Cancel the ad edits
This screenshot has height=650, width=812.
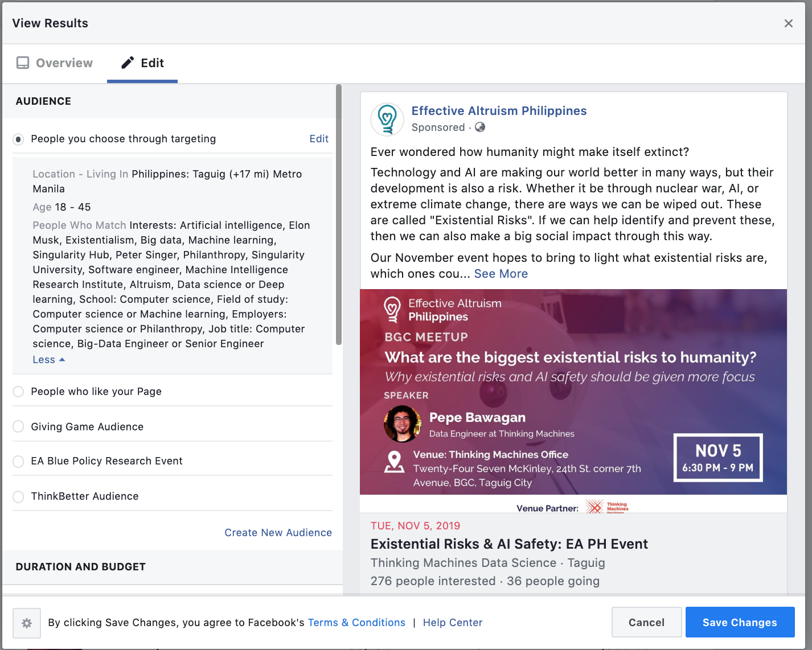click(646, 622)
